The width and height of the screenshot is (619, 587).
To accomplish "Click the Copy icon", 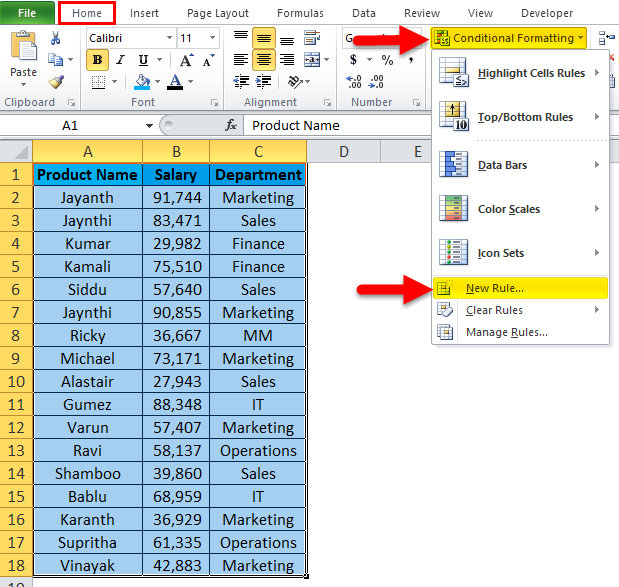I will point(55,60).
